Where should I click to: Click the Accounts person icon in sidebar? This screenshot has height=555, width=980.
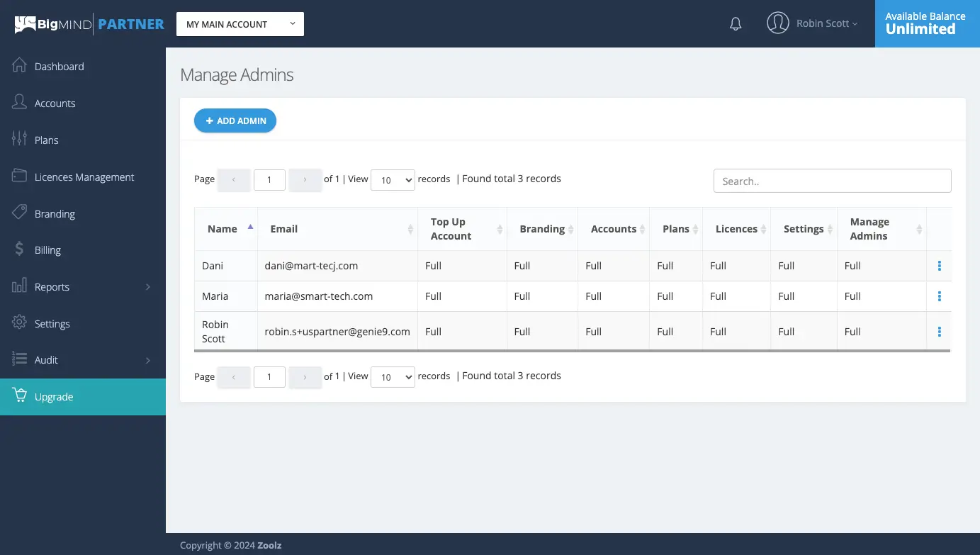(x=19, y=102)
